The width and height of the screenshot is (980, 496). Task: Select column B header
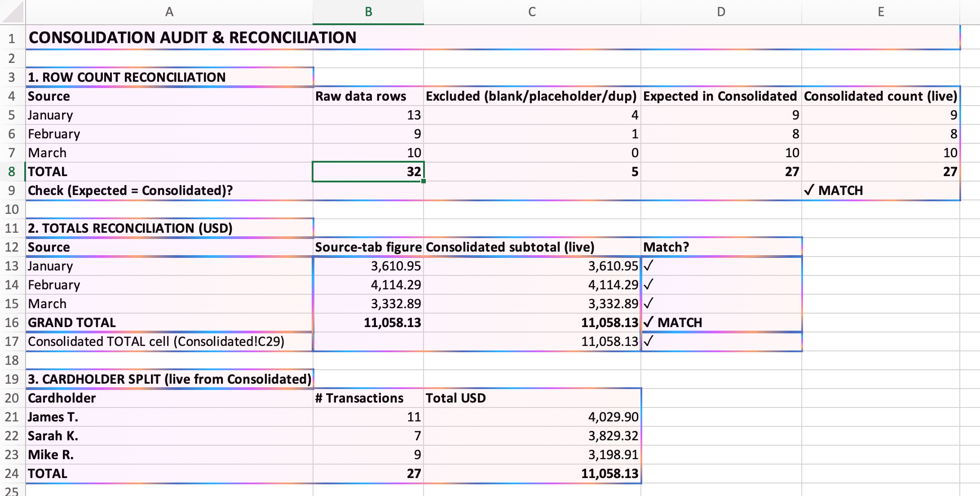coord(368,12)
